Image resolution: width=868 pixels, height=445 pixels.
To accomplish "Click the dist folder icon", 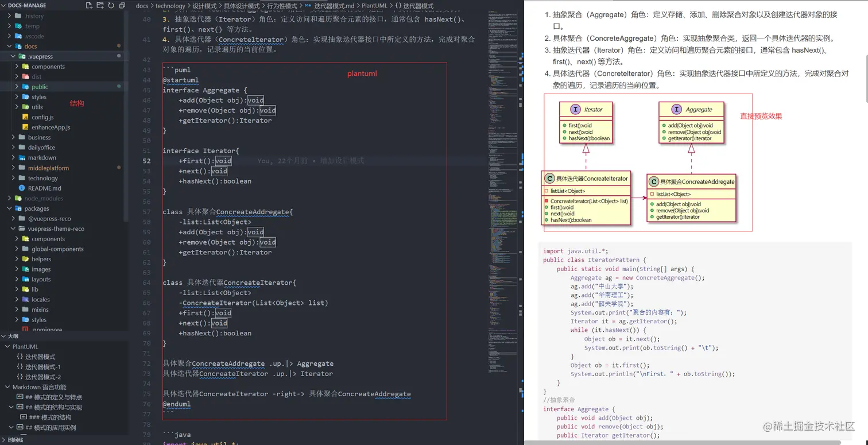I will pos(25,76).
